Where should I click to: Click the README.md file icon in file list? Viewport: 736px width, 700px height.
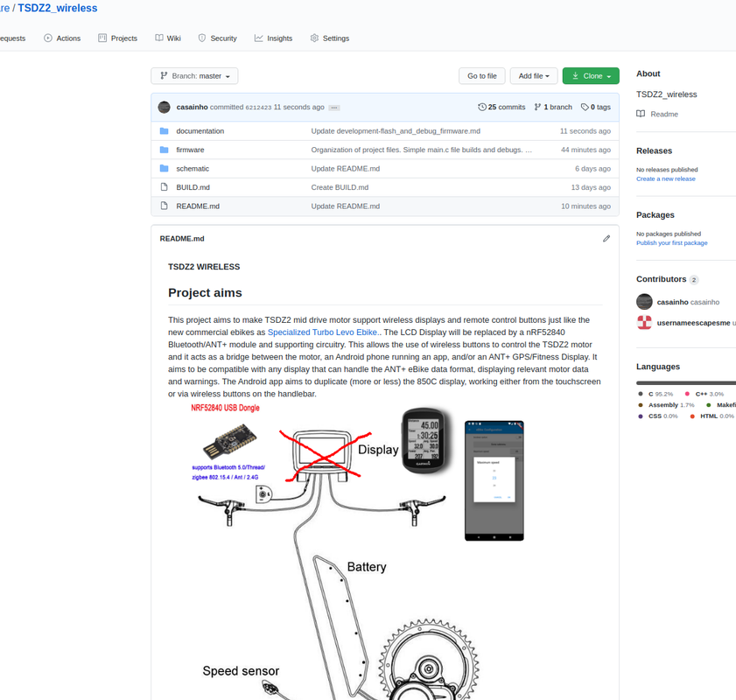[164, 206]
